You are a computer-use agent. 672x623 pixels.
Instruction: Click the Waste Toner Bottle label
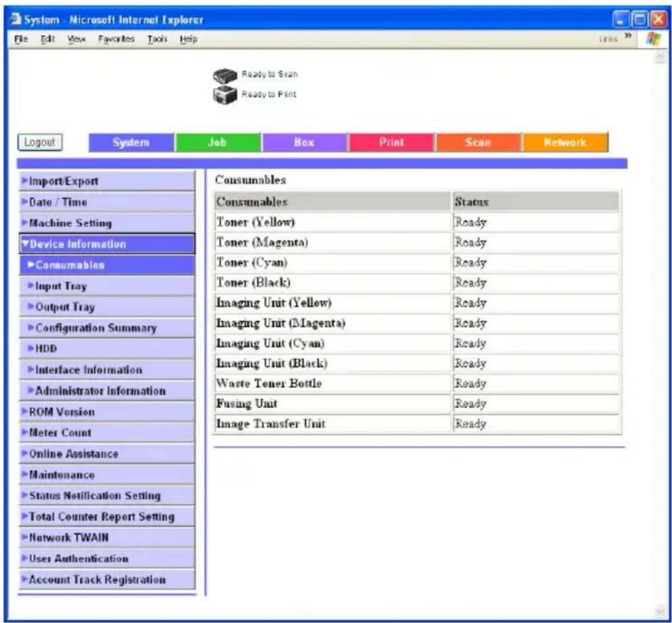[x=269, y=383]
